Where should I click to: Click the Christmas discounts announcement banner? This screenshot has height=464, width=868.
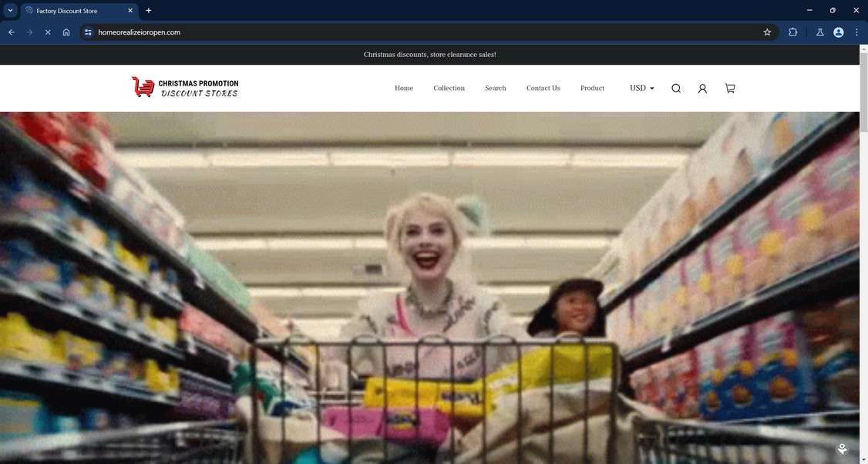click(x=429, y=55)
